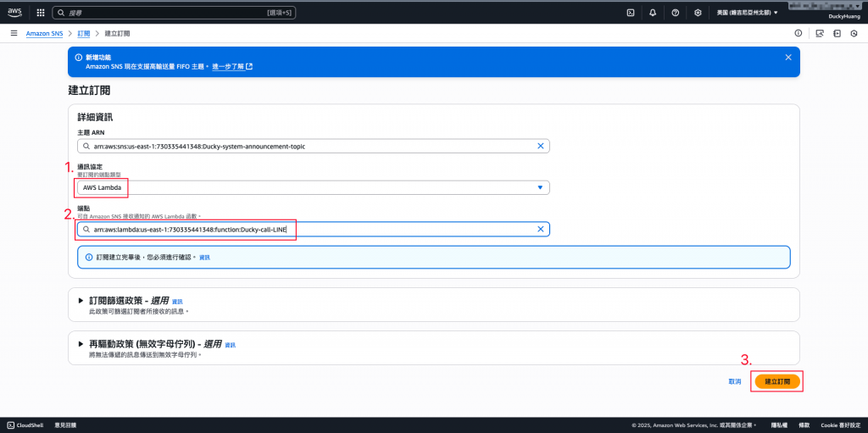The height and width of the screenshot is (433, 868).
Task: Open the info panel icon near breadcrumbs
Action: click(798, 33)
